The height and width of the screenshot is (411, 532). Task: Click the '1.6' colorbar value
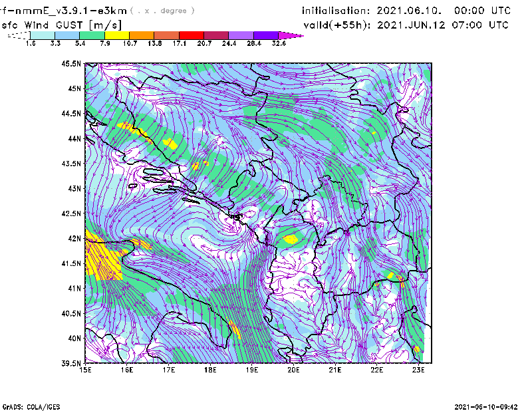[31, 43]
